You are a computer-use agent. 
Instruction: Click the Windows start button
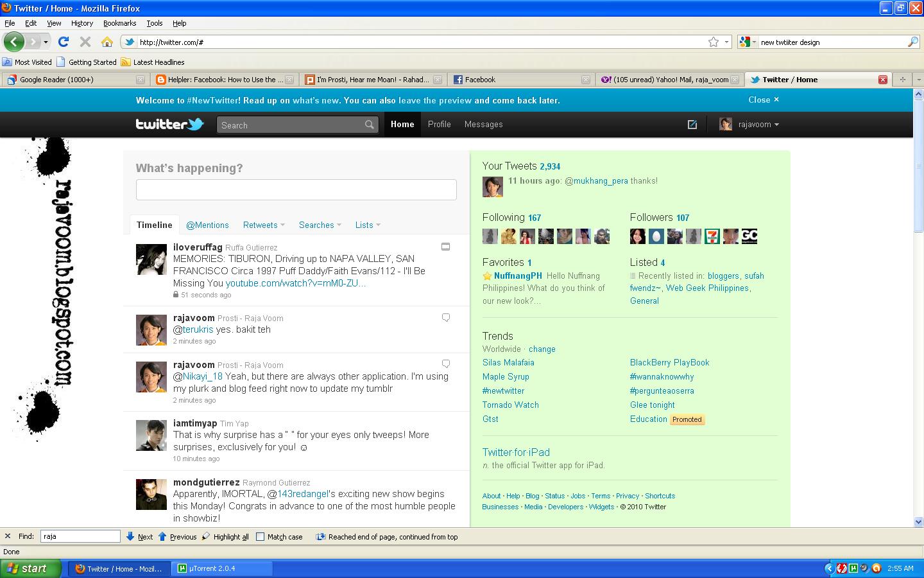tap(31, 568)
